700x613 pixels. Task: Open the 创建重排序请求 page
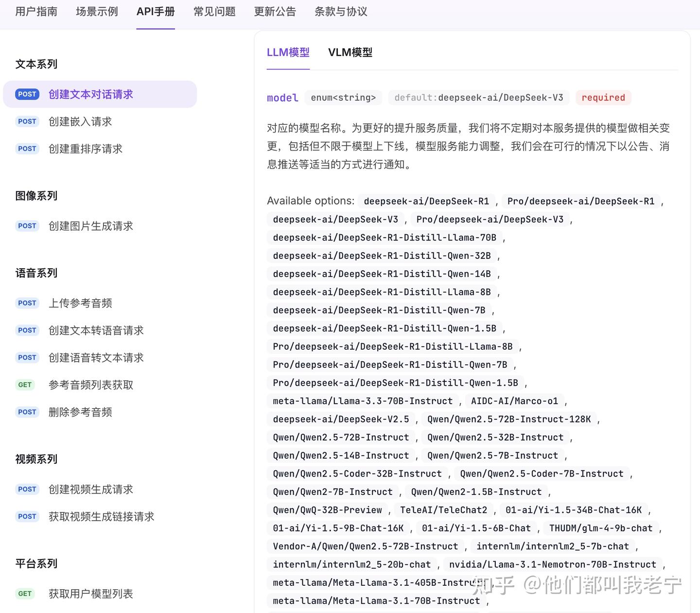point(86,149)
